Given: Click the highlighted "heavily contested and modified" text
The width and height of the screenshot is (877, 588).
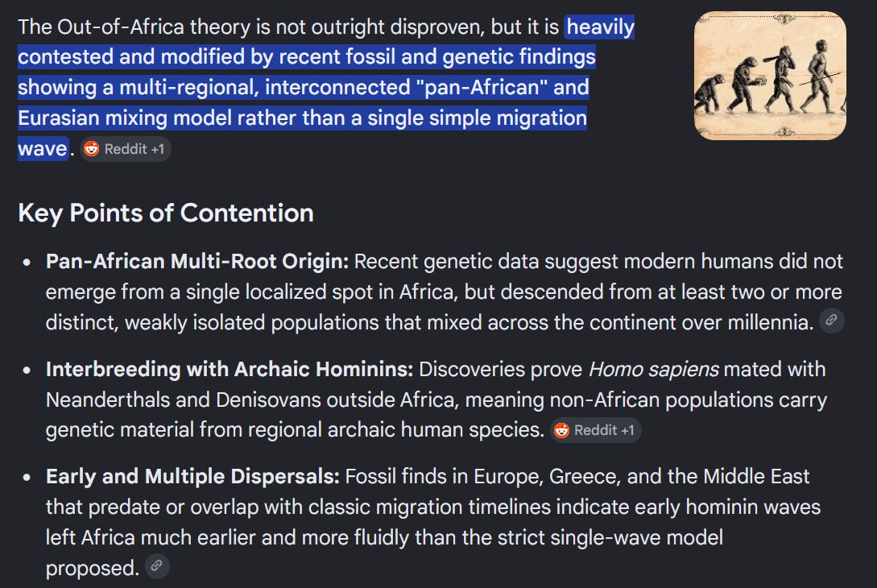Looking at the screenshot, I should pos(327,42).
